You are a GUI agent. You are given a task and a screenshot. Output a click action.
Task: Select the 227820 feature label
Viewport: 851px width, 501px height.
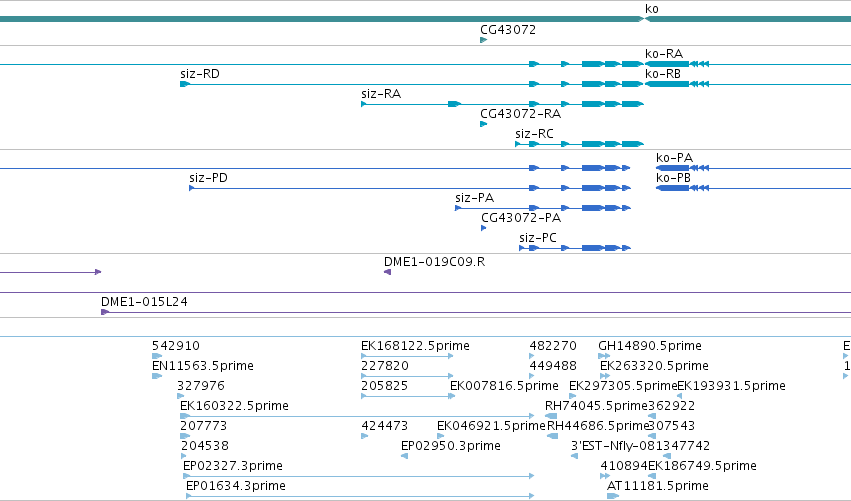point(385,366)
